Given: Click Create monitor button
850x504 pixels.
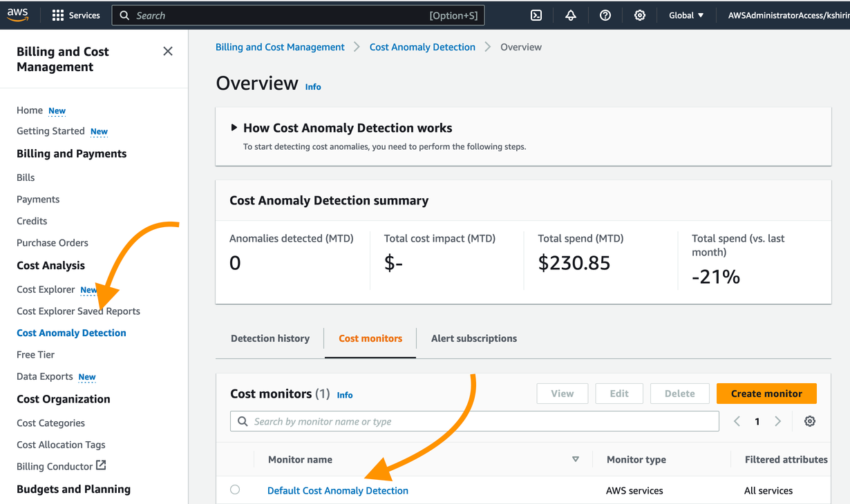Looking at the screenshot, I should point(766,394).
